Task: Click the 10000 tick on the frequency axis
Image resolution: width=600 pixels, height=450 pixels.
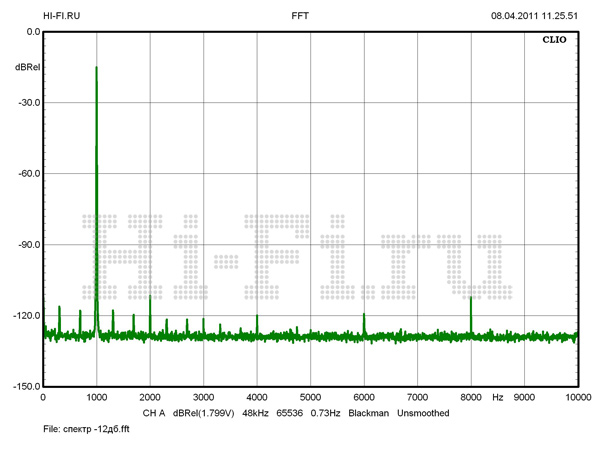Action: click(575, 397)
